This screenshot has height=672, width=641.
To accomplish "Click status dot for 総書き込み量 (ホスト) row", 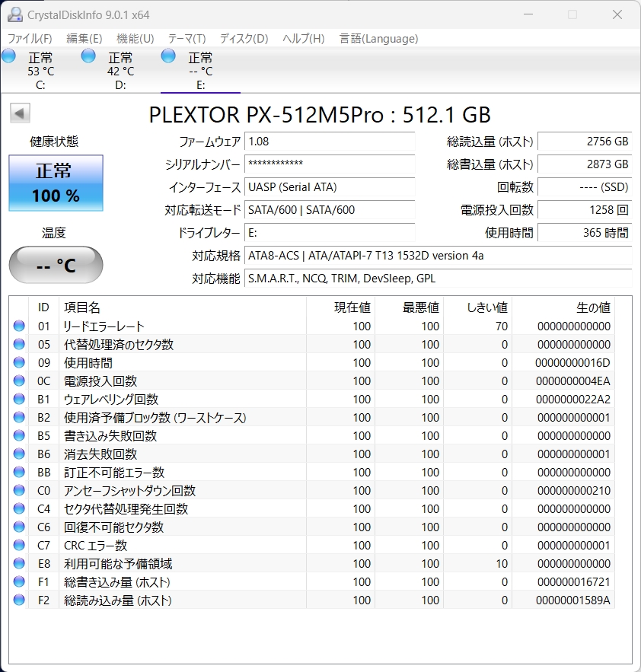I will click(x=19, y=581).
